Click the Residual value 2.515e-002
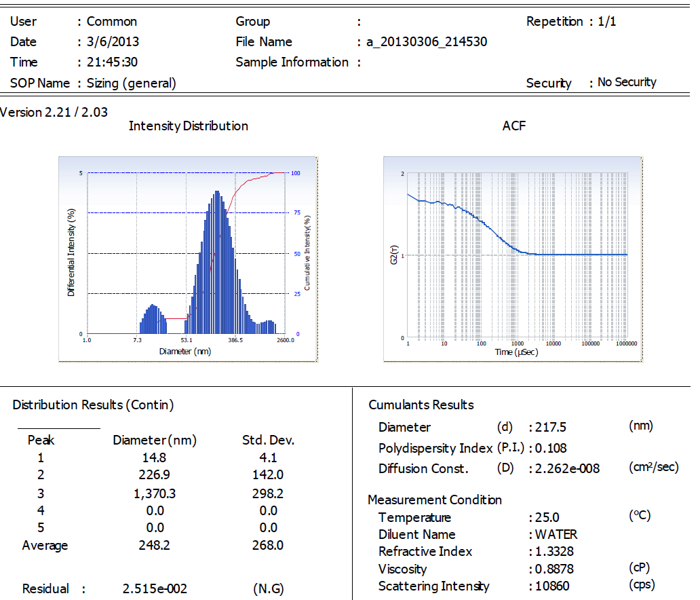This screenshot has width=700, height=600. [x=155, y=589]
